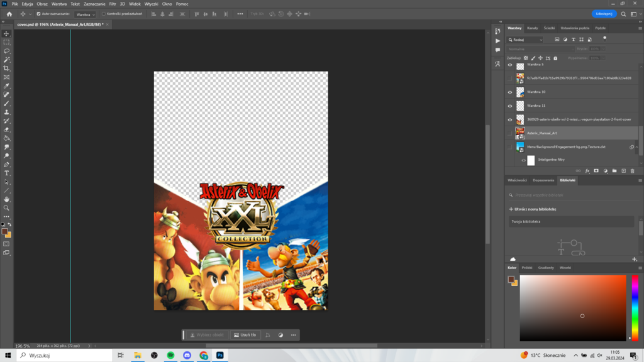Open the Warstwa auto-select dropdown
Image resolution: width=644 pixels, height=362 pixels.
(x=86, y=14)
